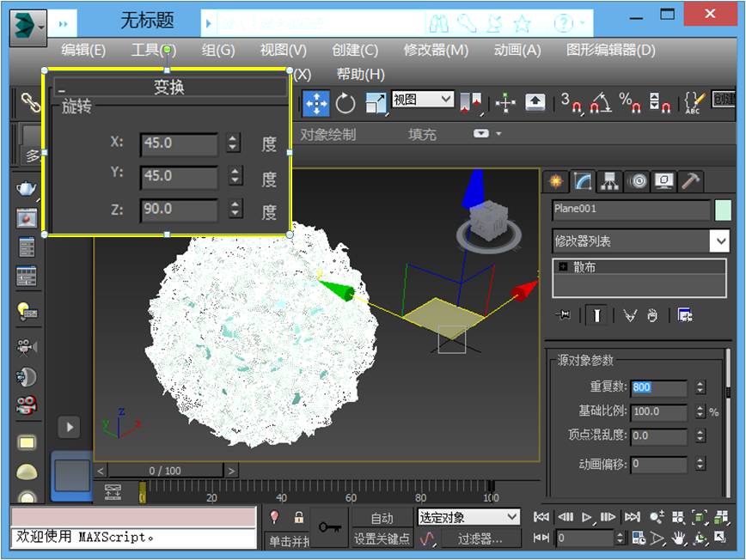Open 选定对象 dropdown
The width and height of the screenshot is (746, 560).
point(469,517)
